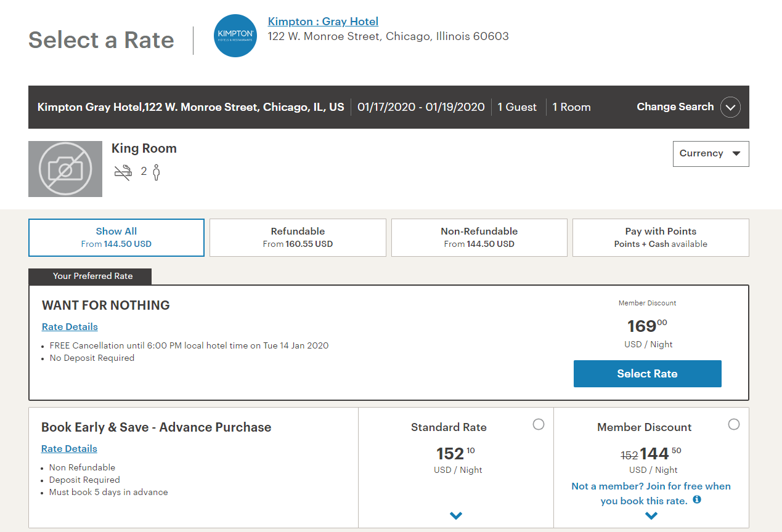
Task: Expand Standard Rate details chevron
Action: pyautogui.click(x=456, y=516)
